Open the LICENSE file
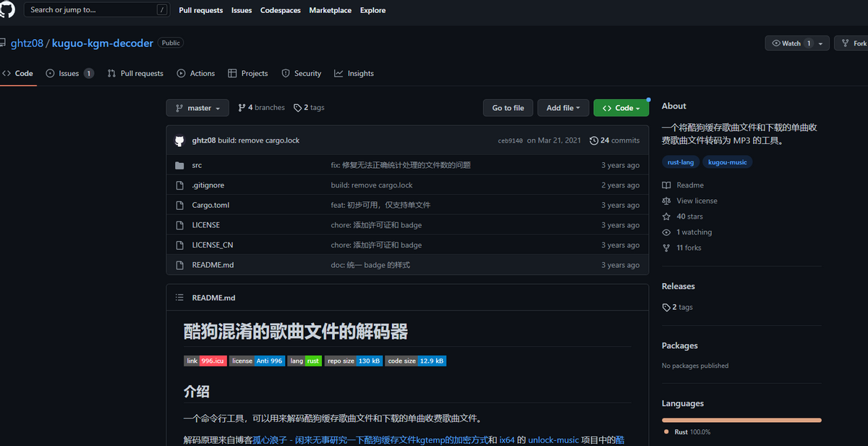Image resolution: width=868 pixels, height=446 pixels. click(x=206, y=225)
